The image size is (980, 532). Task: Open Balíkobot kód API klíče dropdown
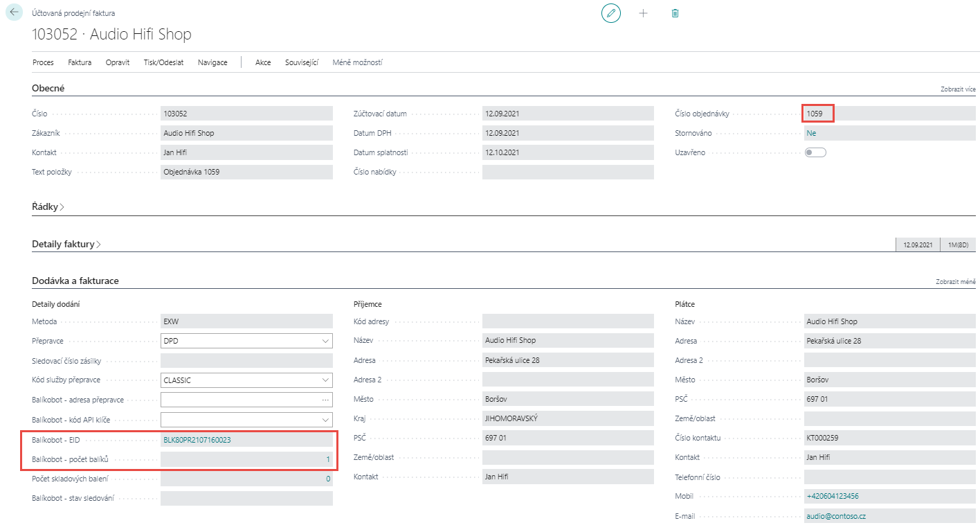pos(325,419)
